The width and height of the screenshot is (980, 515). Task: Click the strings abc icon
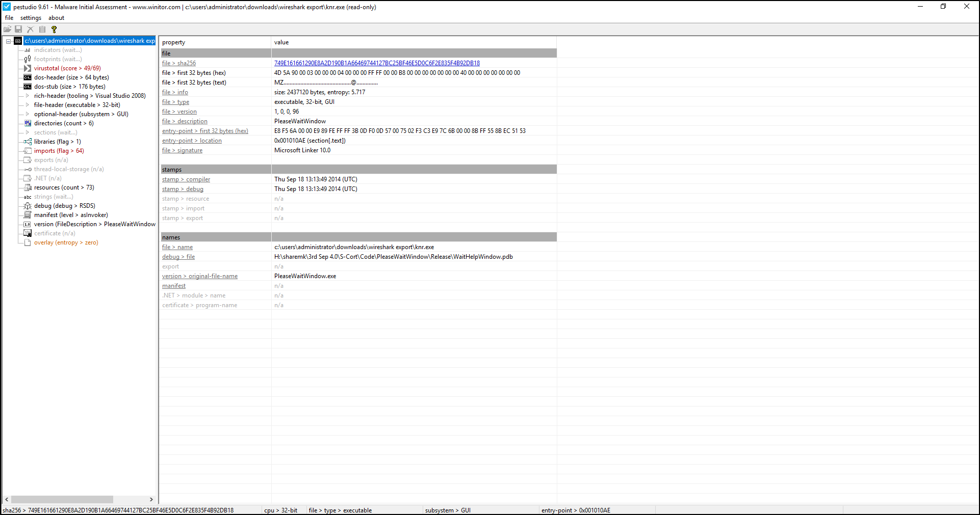click(x=28, y=197)
